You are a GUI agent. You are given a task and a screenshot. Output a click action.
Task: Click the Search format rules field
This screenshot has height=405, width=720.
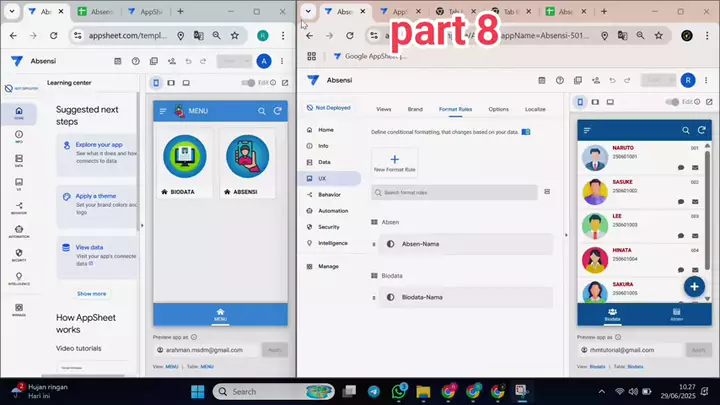pos(455,192)
